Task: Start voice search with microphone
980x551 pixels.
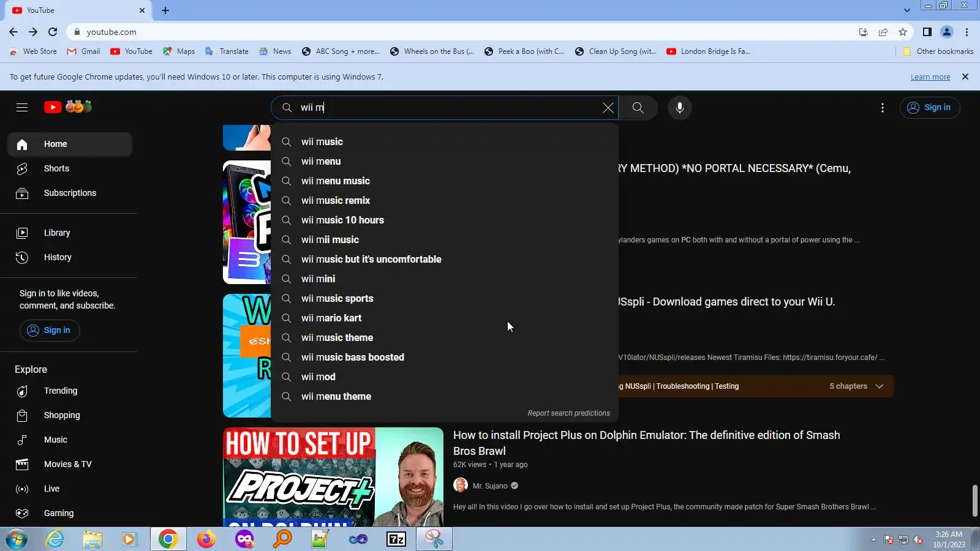Action: (679, 108)
